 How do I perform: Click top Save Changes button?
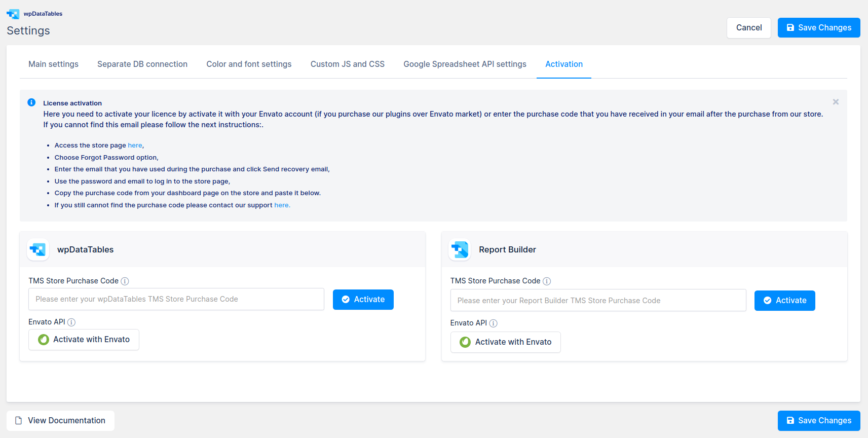pos(819,28)
